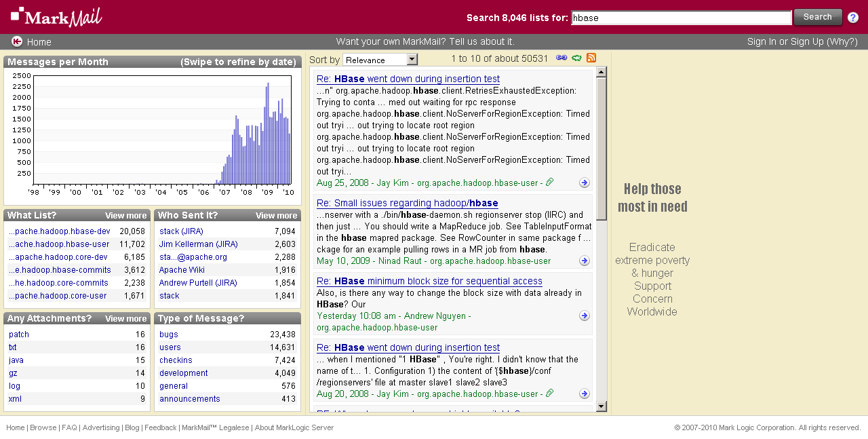Click the results scrollbar up arrow

pyautogui.click(x=601, y=72)
